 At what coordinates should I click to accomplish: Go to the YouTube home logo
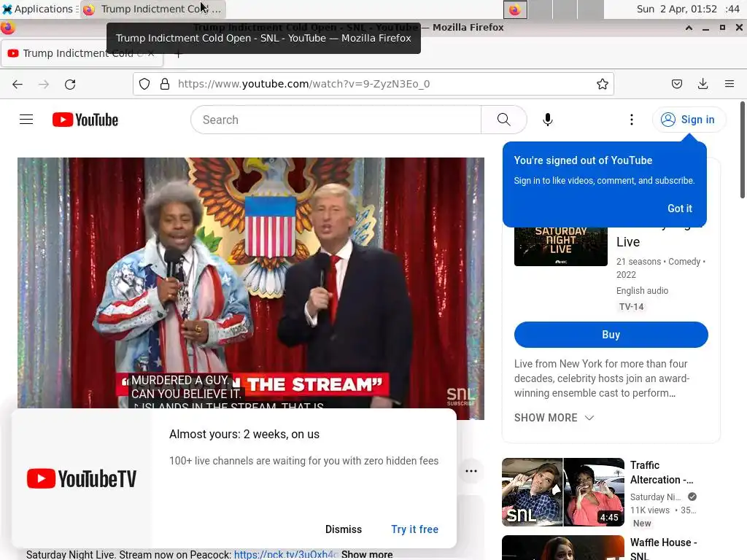pyautogui.click(x=85, y=120)
